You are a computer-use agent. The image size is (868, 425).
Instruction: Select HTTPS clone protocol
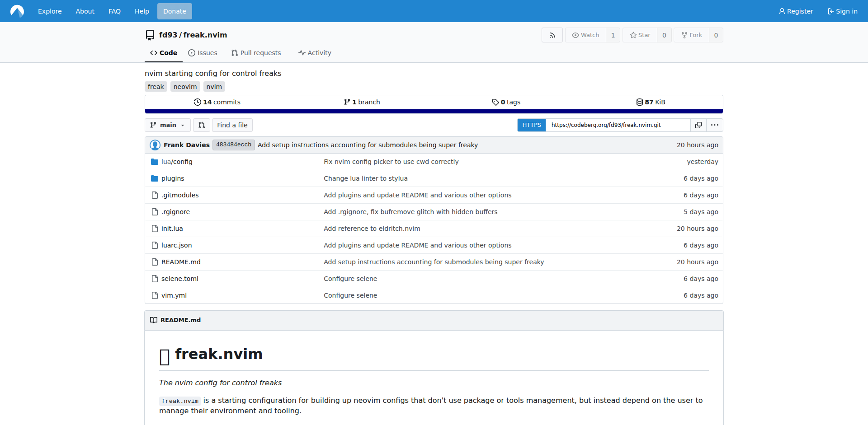pyautogui.click(x=532, y=125)
